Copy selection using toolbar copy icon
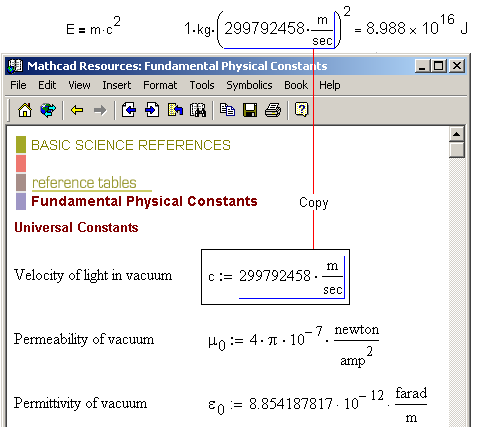The image size is (478, 427). tap(227, 110)
